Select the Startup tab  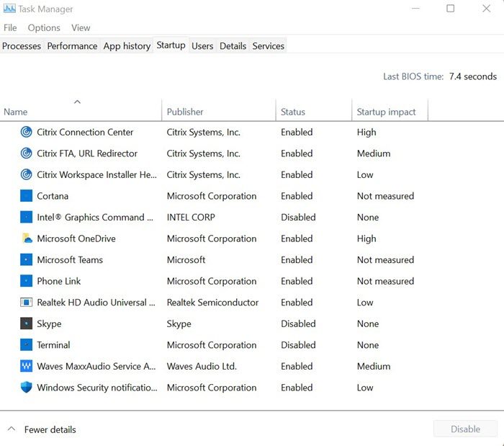click(x=171, y=45)
